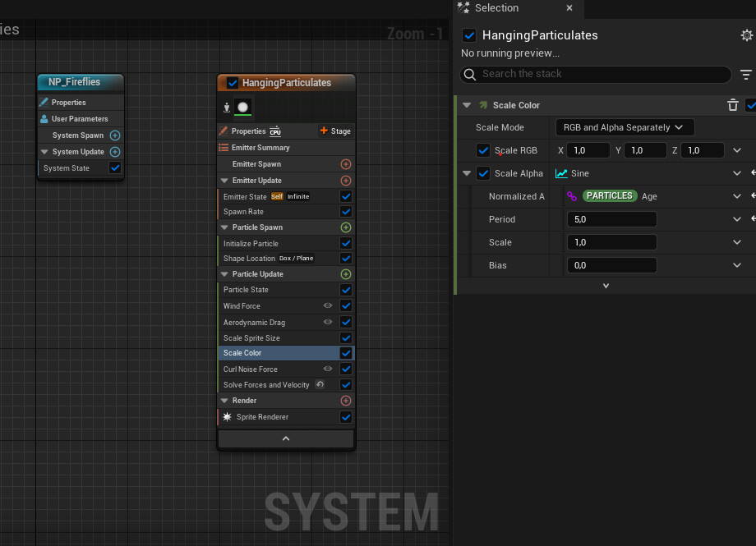Viewport: 756px width, 546px height.
Task: Collapse the Scale Color section triangle
Action: pyautogui.click(x=467, y=105)
